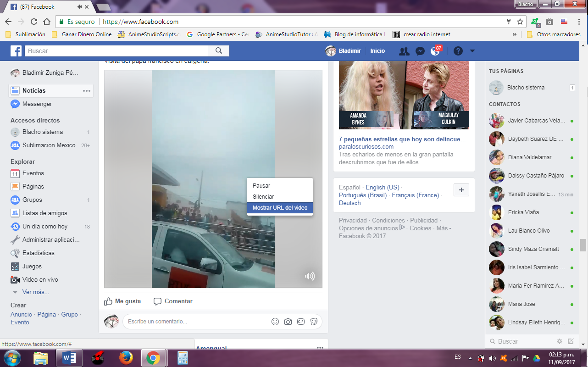This screenshot has height=367, width=588.
Task: Switch Facebook language to English (US)
Action: [383, 187]
